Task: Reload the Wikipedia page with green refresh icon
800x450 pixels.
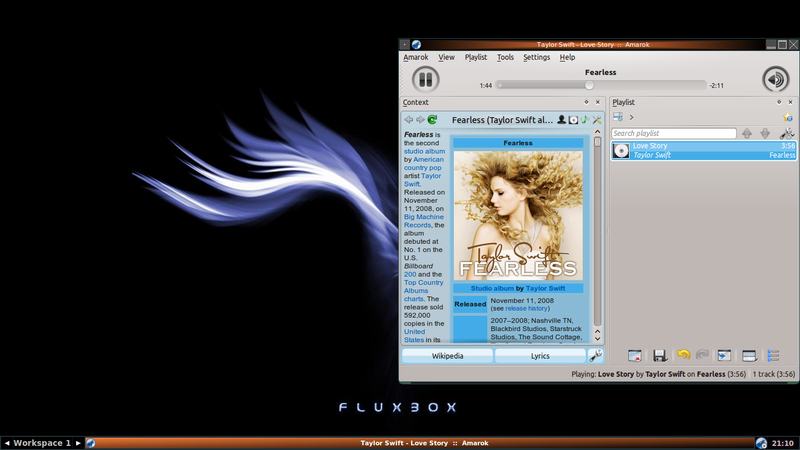Action: [x=432, y=119]
